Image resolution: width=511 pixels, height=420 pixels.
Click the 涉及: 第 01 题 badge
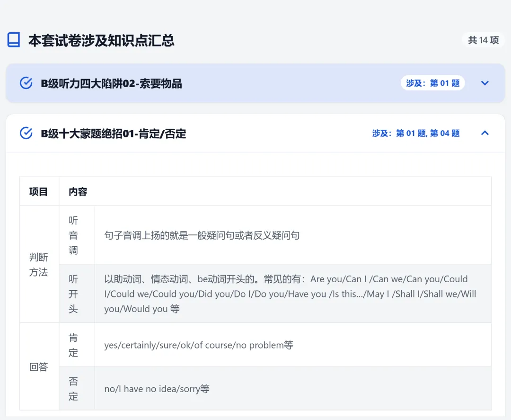[433, 83]
